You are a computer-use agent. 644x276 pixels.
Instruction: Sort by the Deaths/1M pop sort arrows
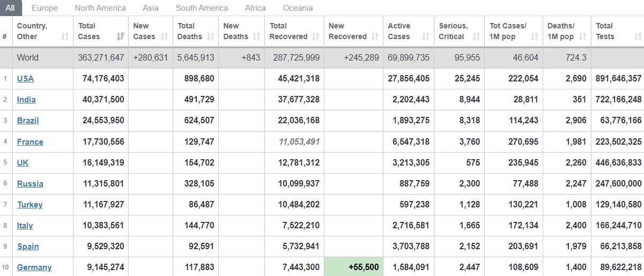click(x=582, y=37)
